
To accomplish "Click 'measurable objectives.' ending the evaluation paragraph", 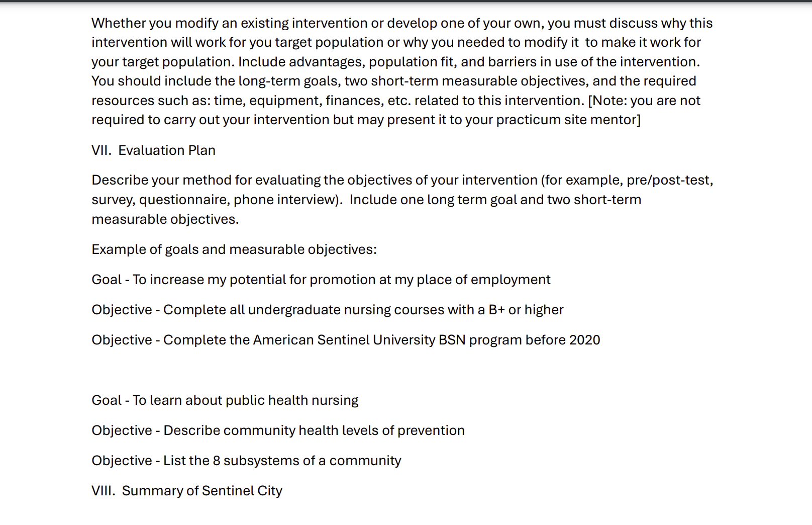I will 165,219.
